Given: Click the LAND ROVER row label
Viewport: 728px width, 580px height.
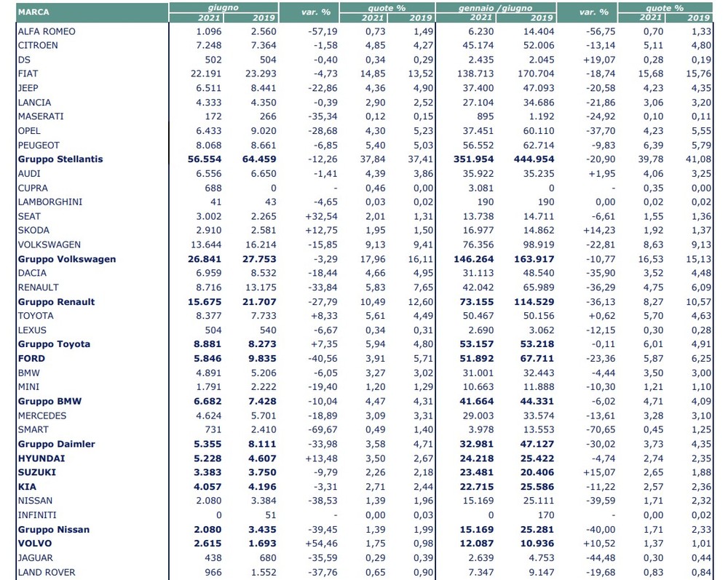Looking at the screenshot, I should pos(47,572).
